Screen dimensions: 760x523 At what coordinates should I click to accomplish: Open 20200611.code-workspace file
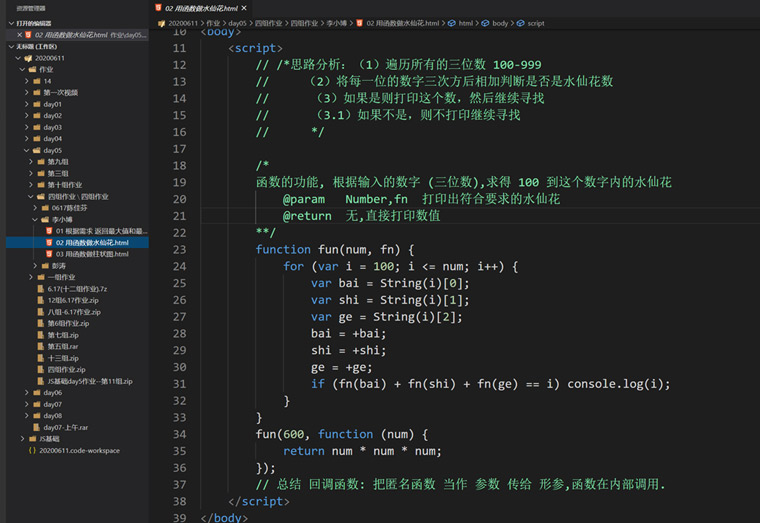click(x=79, y=451)
